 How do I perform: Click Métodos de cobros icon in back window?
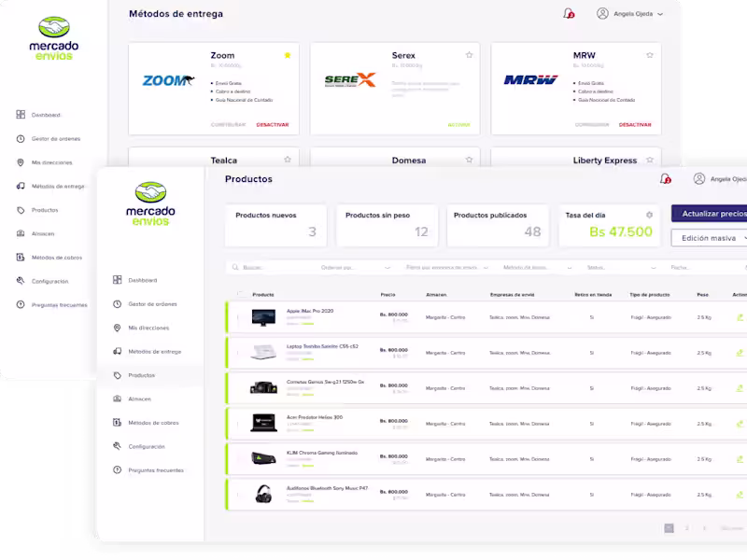pyautogui.click(x=21, y=258)
